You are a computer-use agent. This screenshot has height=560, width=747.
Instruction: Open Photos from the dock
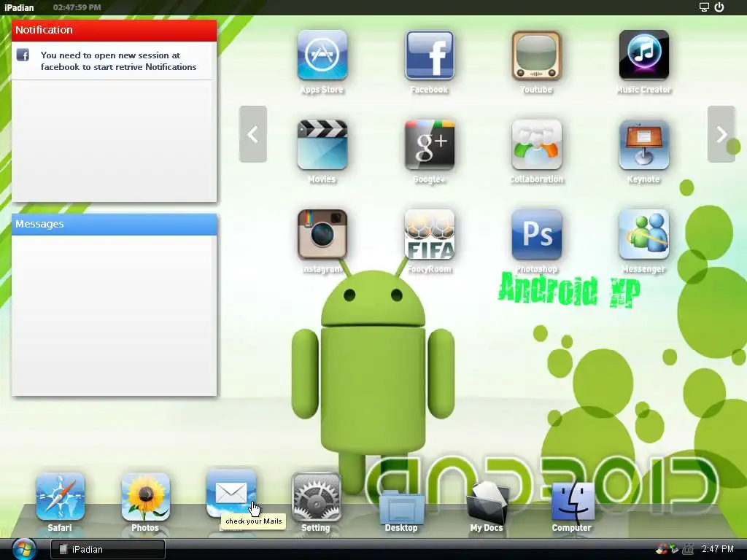(x=145, y=497)
